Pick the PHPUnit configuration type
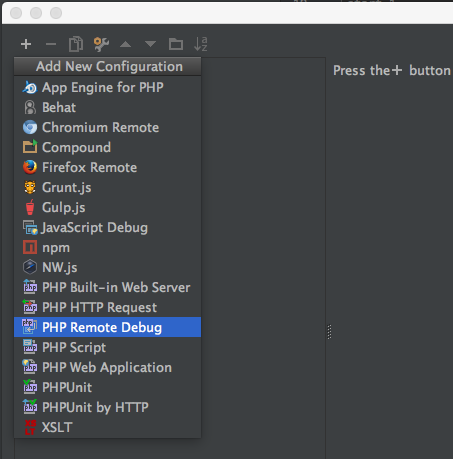453x459 pixels. [107, 387]
